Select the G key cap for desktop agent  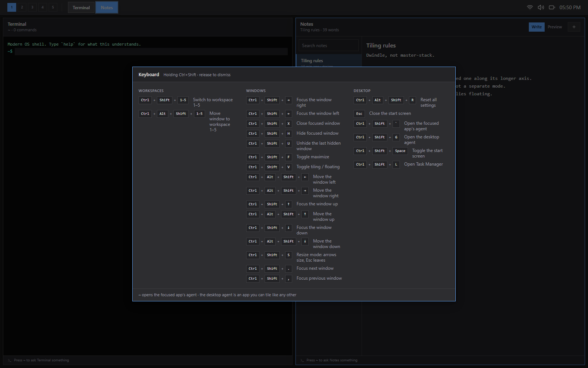click(396, 137)
